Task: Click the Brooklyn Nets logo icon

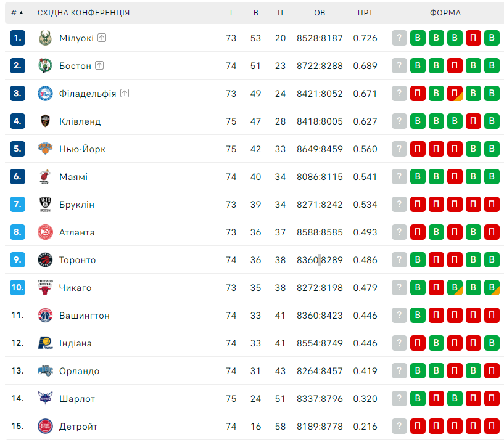Action: (45, 204)
